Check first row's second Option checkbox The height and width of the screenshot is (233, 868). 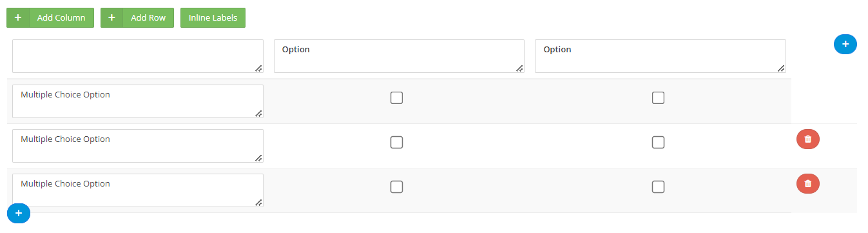point(658,97)
